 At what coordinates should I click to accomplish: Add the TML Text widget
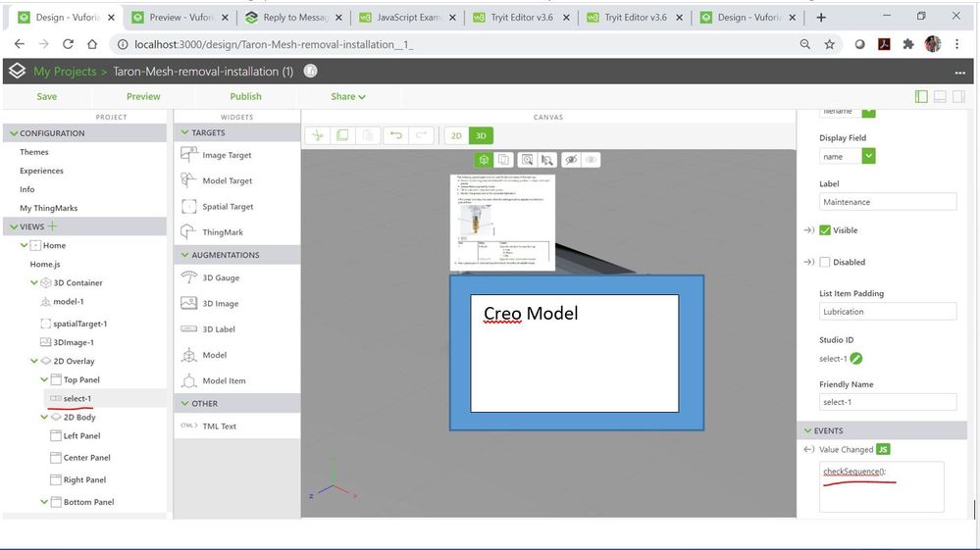tap(209, 425)
